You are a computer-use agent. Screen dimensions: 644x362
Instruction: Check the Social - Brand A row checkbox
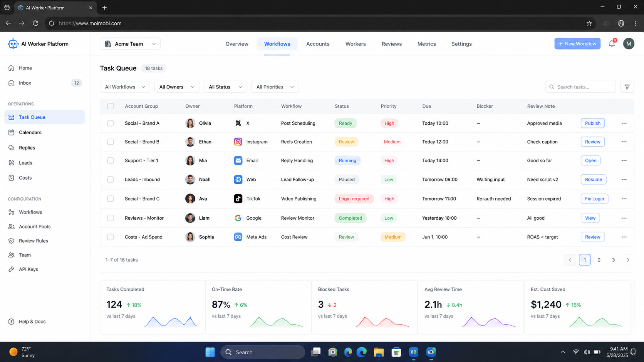[x=111, y=123]
